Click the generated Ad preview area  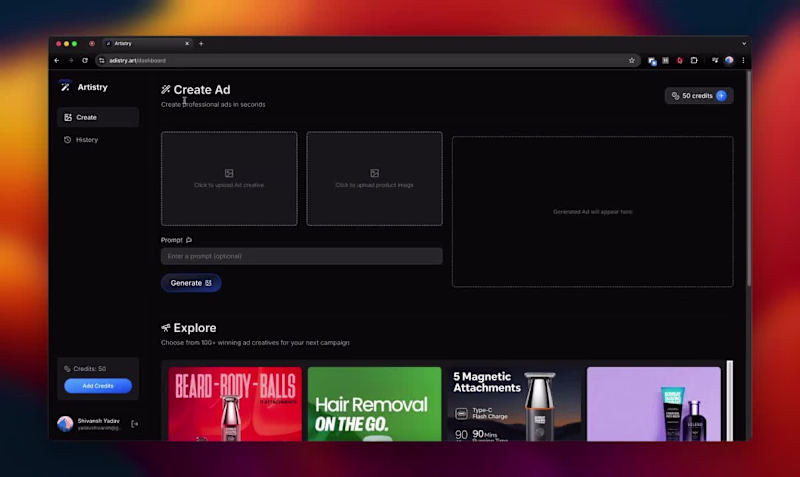tap(592, 212)
